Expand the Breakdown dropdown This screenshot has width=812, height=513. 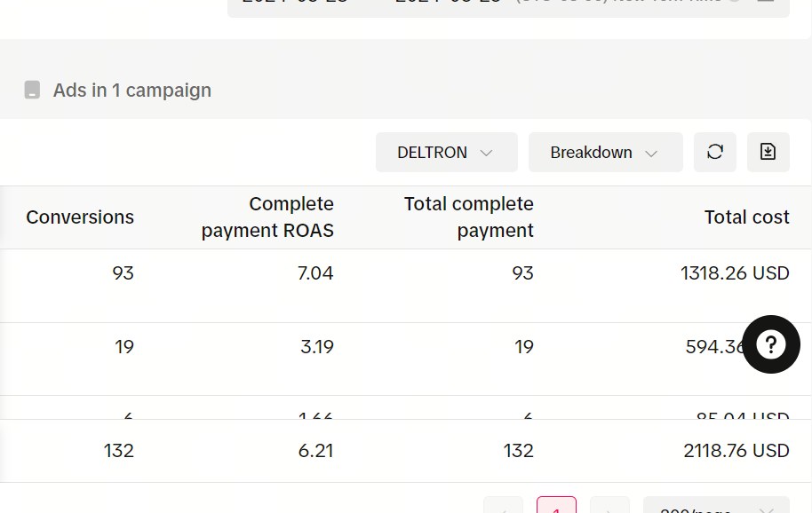(605, 152)
